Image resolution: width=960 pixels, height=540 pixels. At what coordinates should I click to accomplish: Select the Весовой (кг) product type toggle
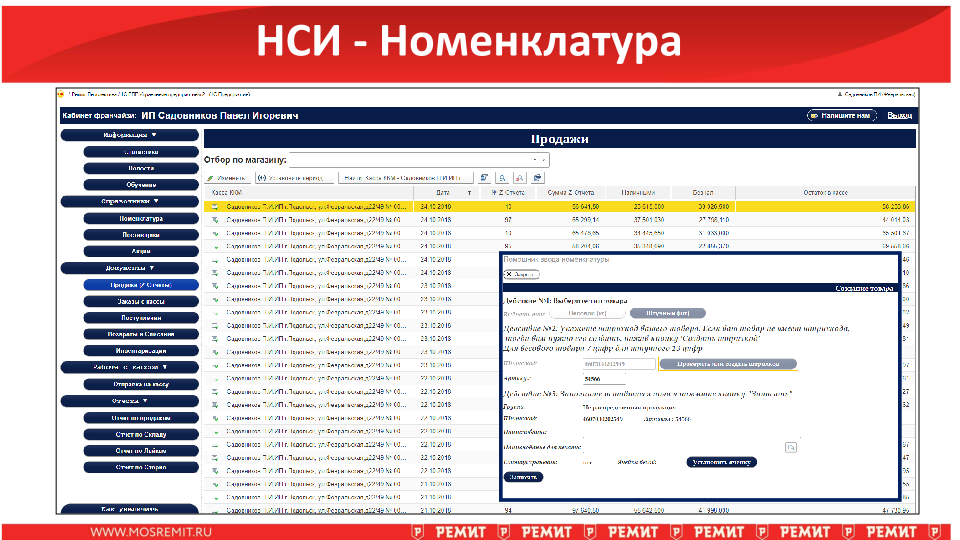(588, 313)
